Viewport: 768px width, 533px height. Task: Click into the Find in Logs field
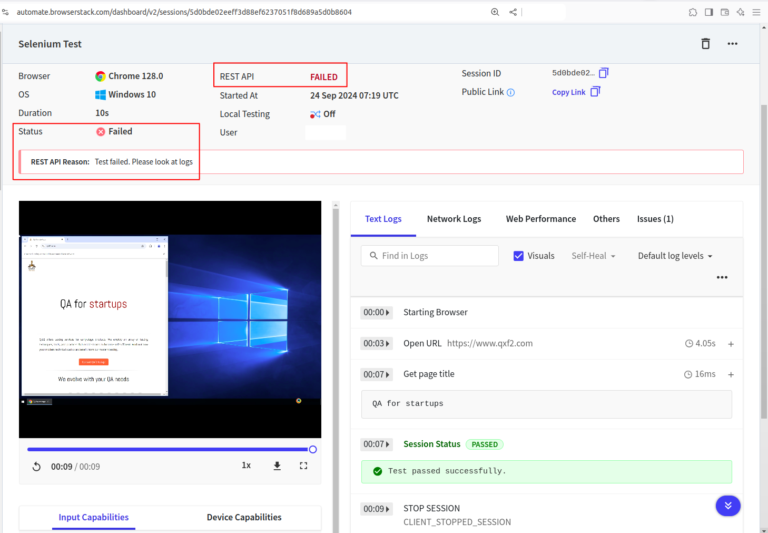(430, 256)
